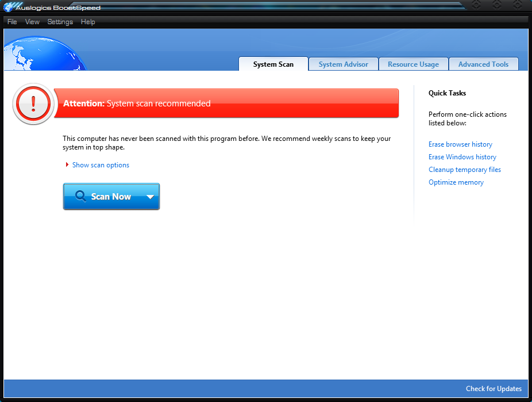Open the File menu
Image resolution: width=532 pixels, height=402 pixels.
pyautogui.click(x=12, y=22)
